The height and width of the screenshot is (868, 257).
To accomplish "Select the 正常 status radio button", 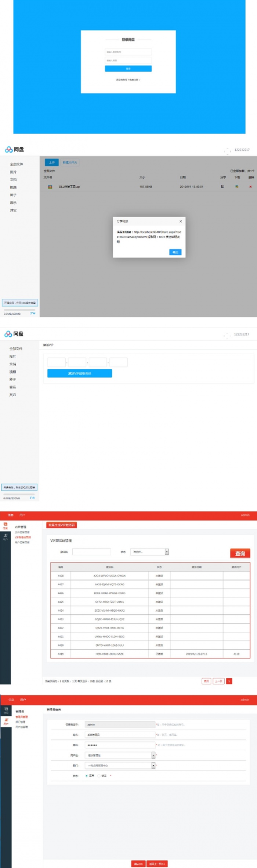I will (87, 776).
